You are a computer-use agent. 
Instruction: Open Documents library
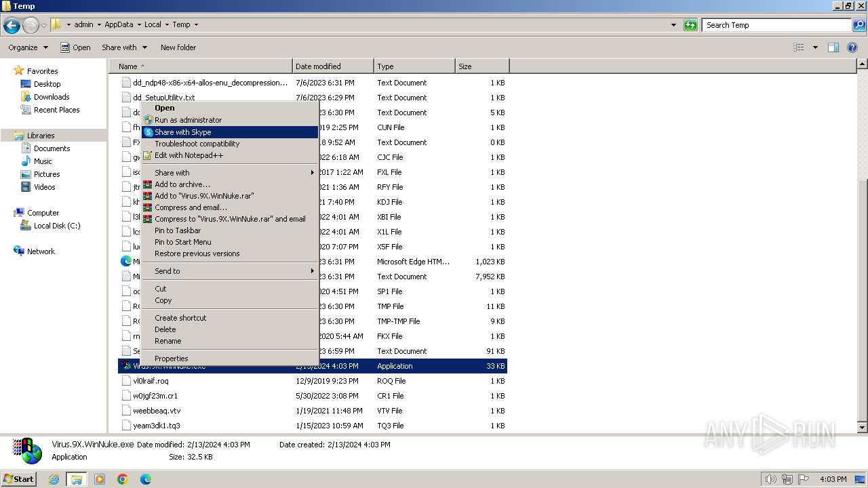52,148
